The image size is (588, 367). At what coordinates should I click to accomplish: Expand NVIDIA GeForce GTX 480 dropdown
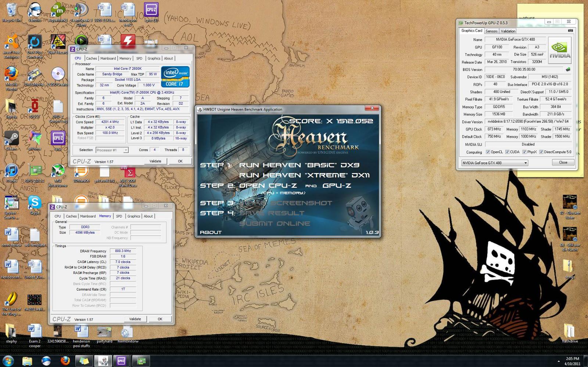coord(526,163)
